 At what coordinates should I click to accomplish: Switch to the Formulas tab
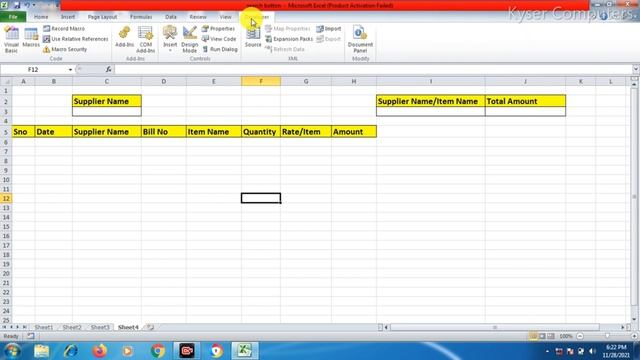[141, 17]
